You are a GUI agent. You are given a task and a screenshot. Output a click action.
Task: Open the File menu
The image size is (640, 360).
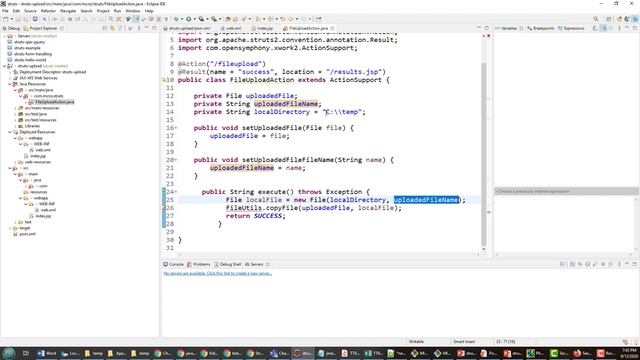point(5,11)
